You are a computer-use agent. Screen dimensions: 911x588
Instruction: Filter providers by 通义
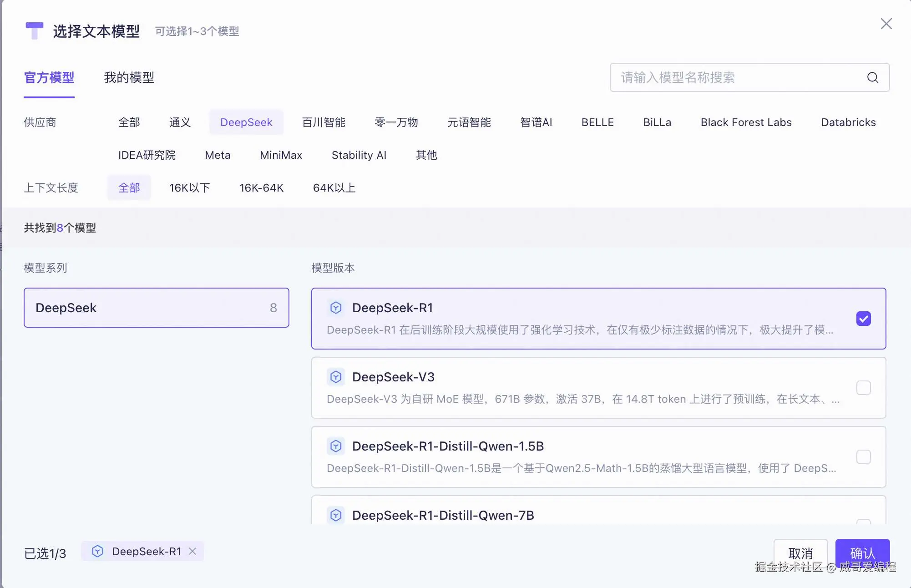(180, 122)
